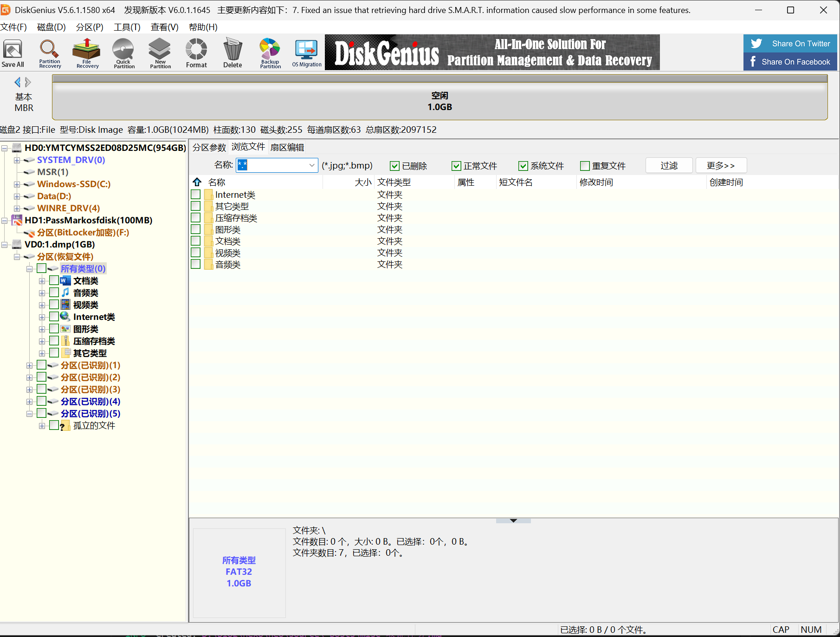Expand the Windows-SSD(C:) tree node
Screen dimensions: 840x637
pos(17,184)
